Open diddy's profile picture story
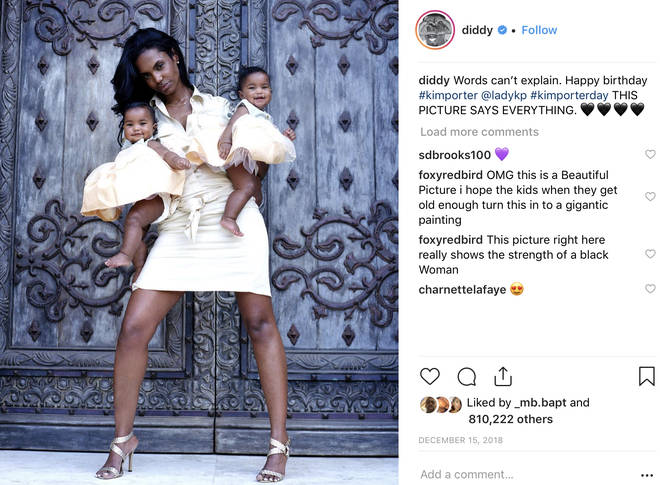 [x=435, y=30]
